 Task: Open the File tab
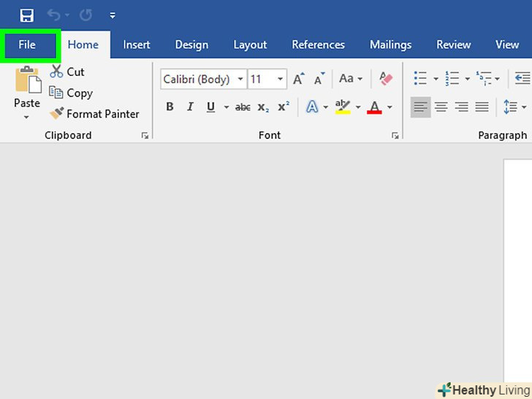point(27,45)
